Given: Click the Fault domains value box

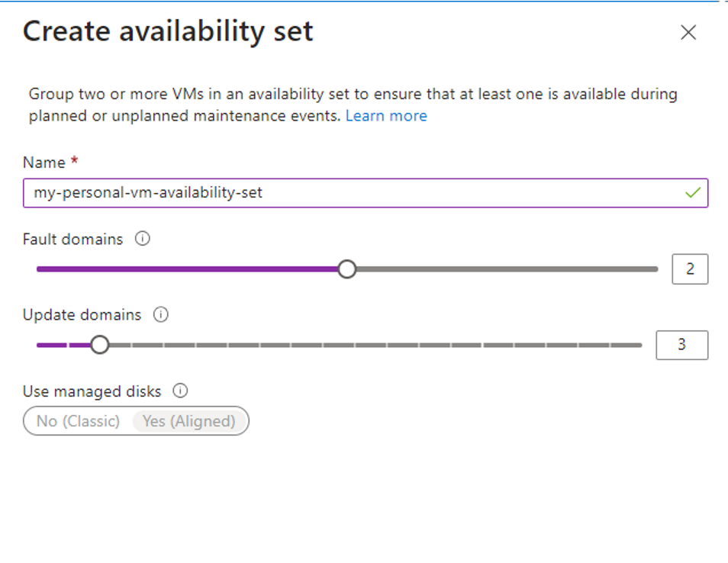Looking at the screenshot, I should [690, 269].
